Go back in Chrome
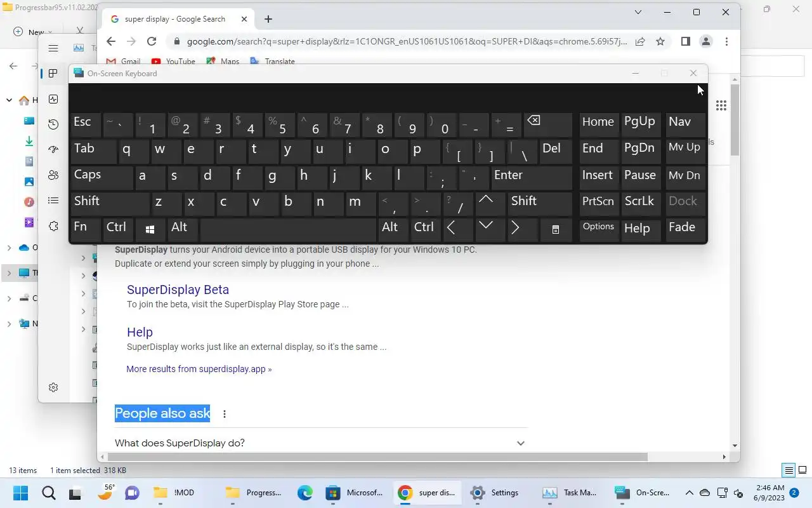812x508 pixels. (111, 41)
